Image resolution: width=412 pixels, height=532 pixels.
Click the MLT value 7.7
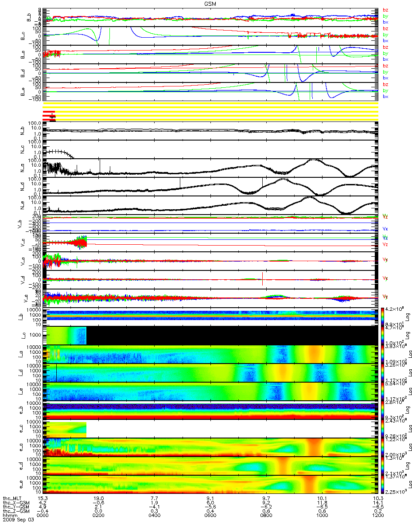pyautogui.click(x=154, y=498)
